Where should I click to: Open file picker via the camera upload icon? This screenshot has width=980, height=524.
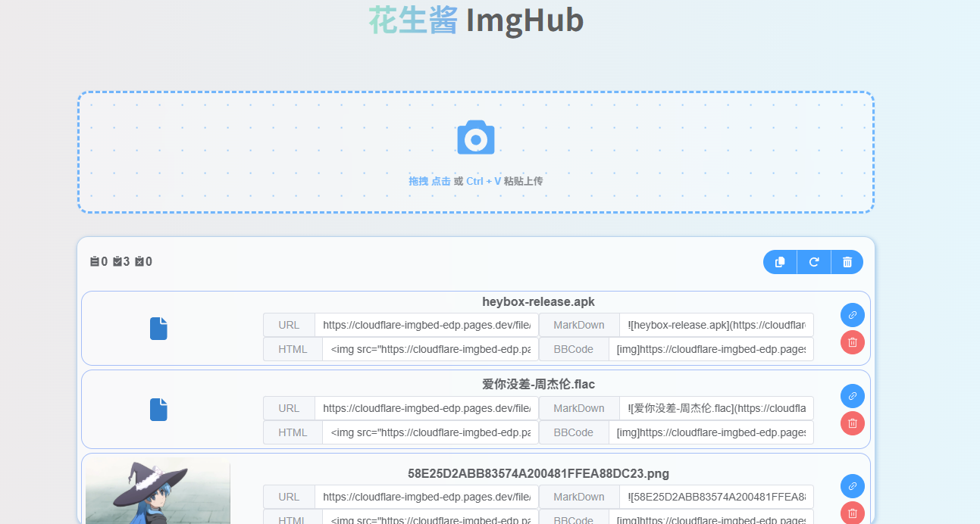475,137
